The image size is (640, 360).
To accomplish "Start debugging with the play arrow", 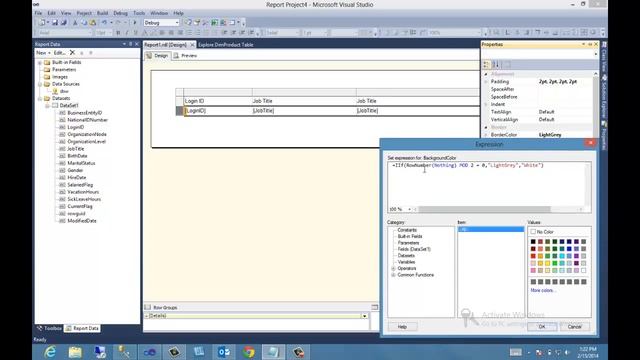I will (135, 23).
